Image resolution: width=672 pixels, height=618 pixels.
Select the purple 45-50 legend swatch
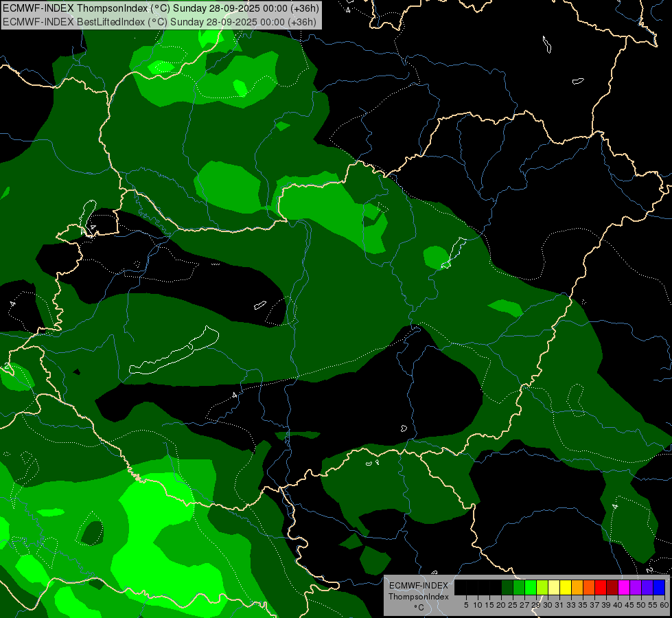point(636,587)
